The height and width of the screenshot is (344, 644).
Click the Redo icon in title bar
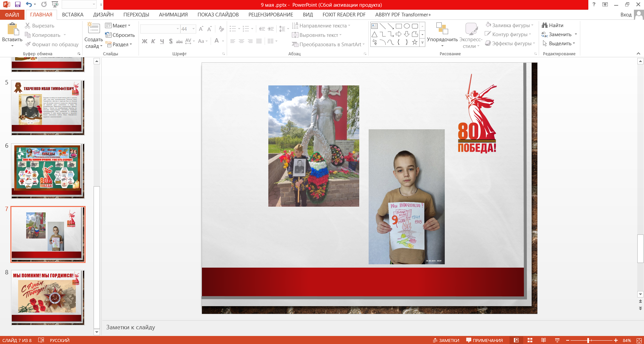point(44,4)
